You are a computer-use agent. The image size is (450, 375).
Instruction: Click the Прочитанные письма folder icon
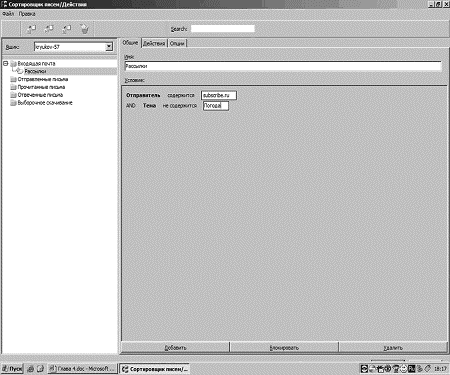pos(13,87)
